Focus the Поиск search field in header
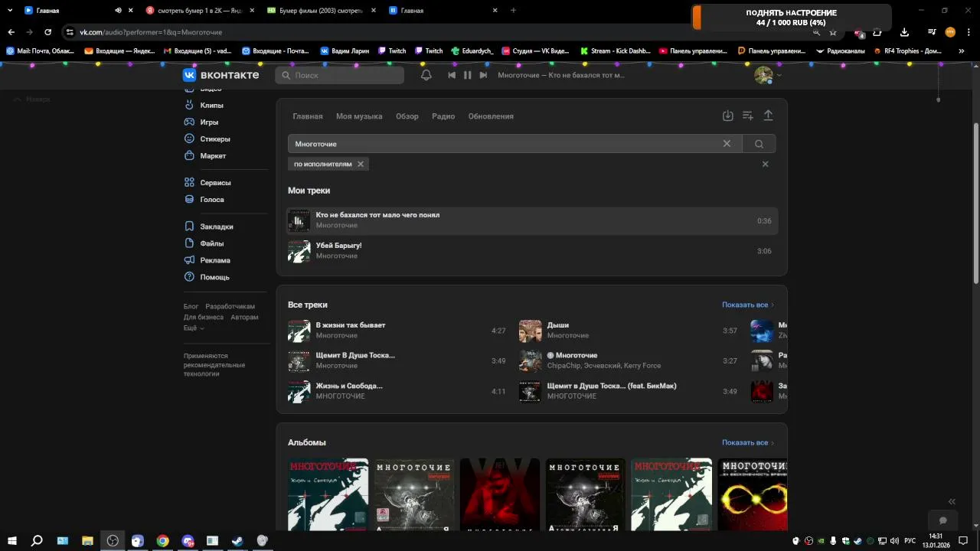Viewport: 980px width, 551px height. [x=340, y=75]
